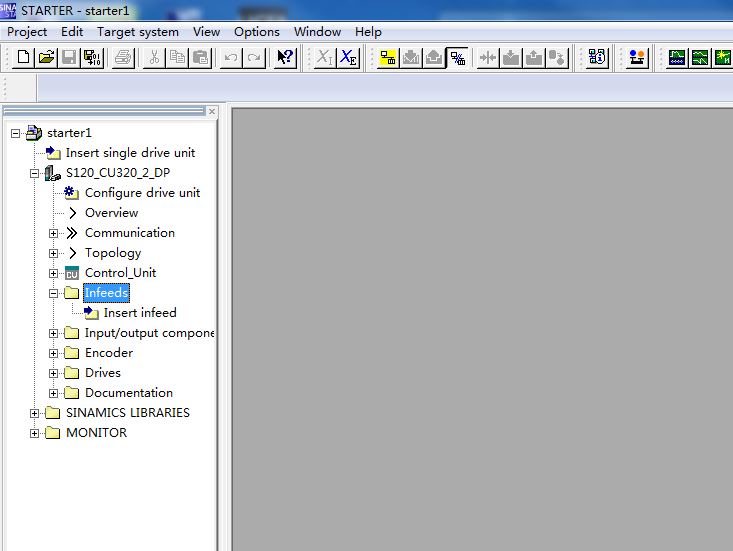Click the Open project folder icon
The image size is (733, 551).
click(46, 57)
